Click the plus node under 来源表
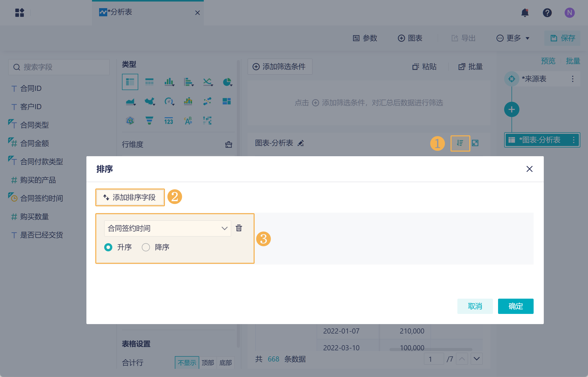588x377 pixels. pyautogui.click(x=512, y=109)
